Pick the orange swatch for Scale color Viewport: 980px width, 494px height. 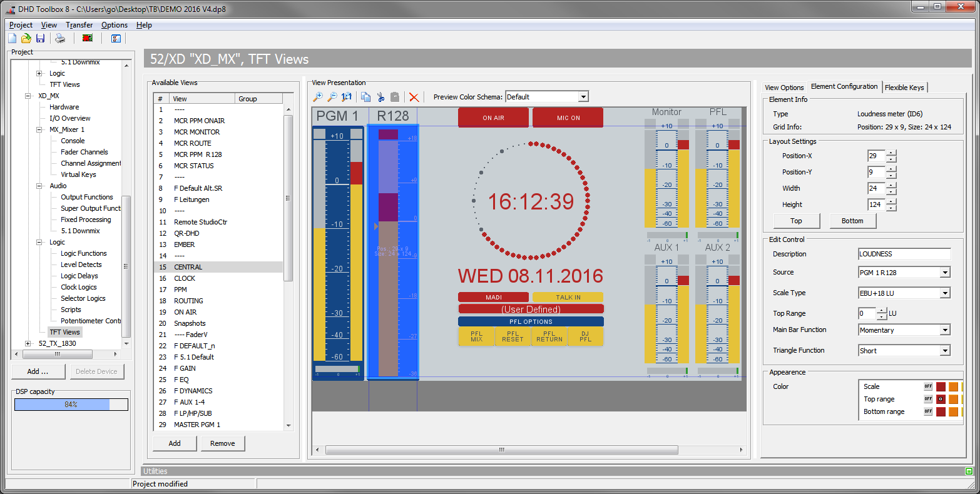(x=953, y=386)
